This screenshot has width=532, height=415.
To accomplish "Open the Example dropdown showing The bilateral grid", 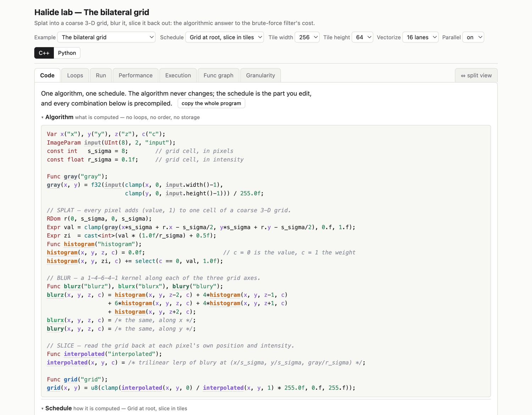I will click(106, 37).
